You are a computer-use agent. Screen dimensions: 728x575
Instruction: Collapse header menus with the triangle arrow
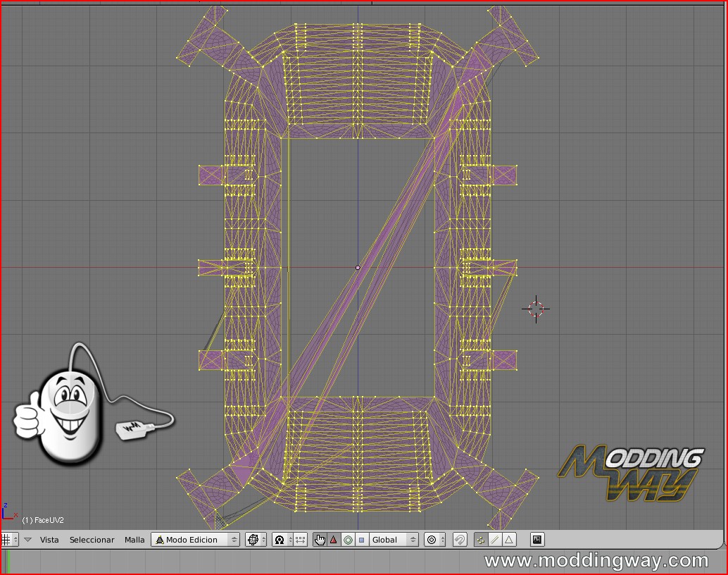coord(28,540)
